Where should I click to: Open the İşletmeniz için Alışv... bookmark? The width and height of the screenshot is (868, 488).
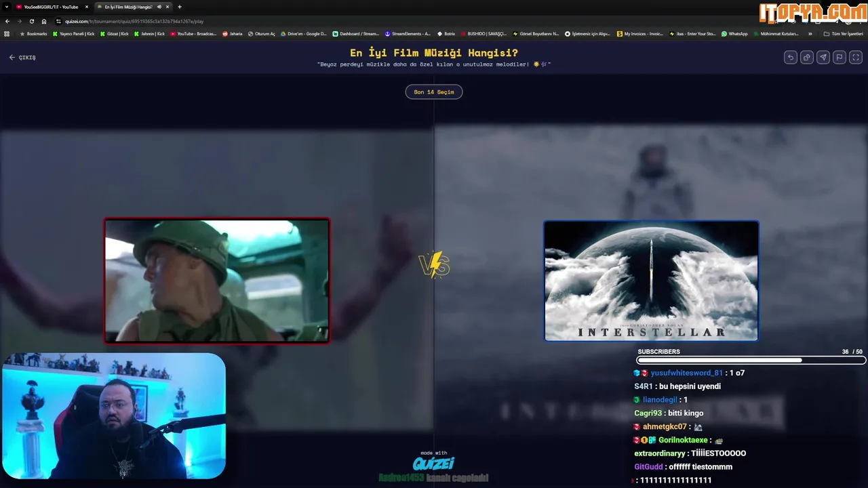[x=588, y=34]
